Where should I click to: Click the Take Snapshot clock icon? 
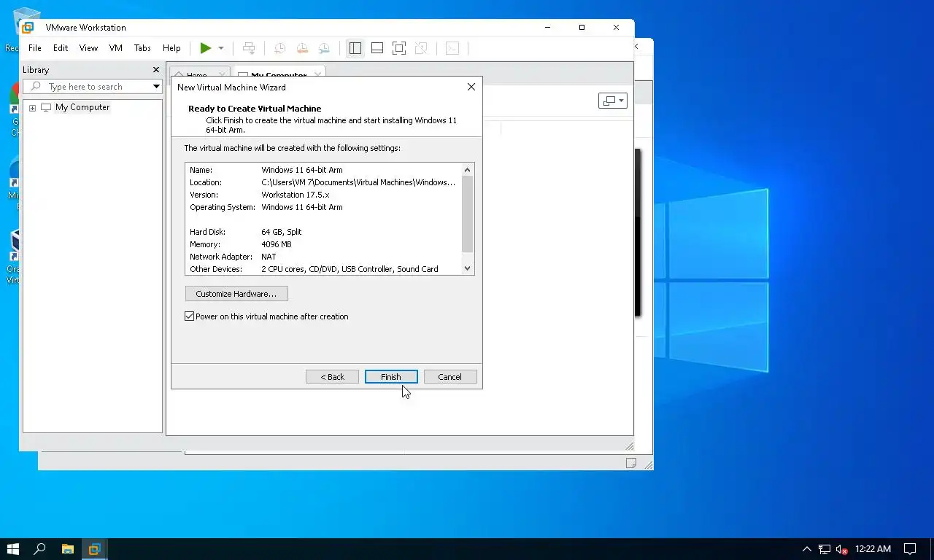pyautogui.click(x=279, y=48)
